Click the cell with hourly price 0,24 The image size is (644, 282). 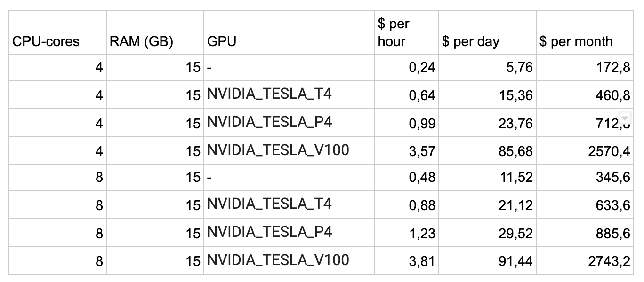(407, 68)
